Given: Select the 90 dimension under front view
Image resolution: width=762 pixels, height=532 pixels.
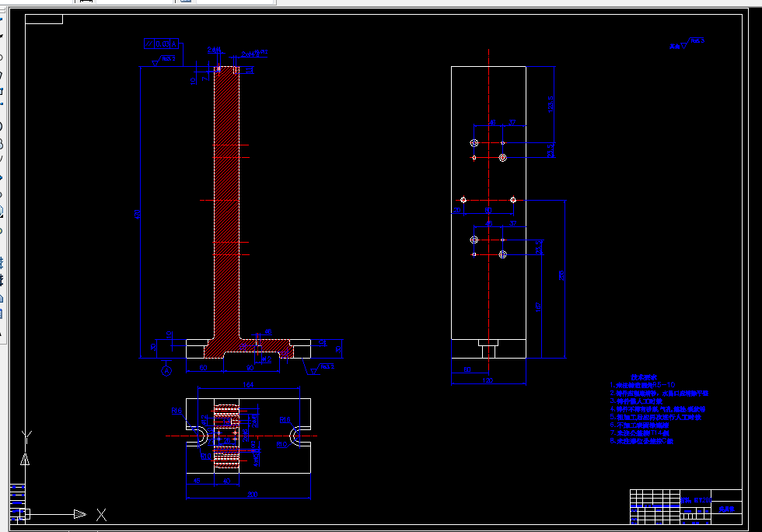Looking at the screenshot, I should coord(250,368).
